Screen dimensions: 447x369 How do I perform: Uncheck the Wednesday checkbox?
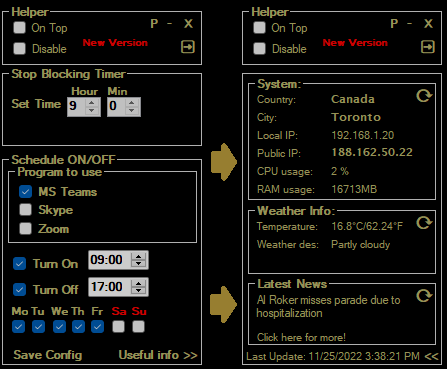(x=59, y=327)
